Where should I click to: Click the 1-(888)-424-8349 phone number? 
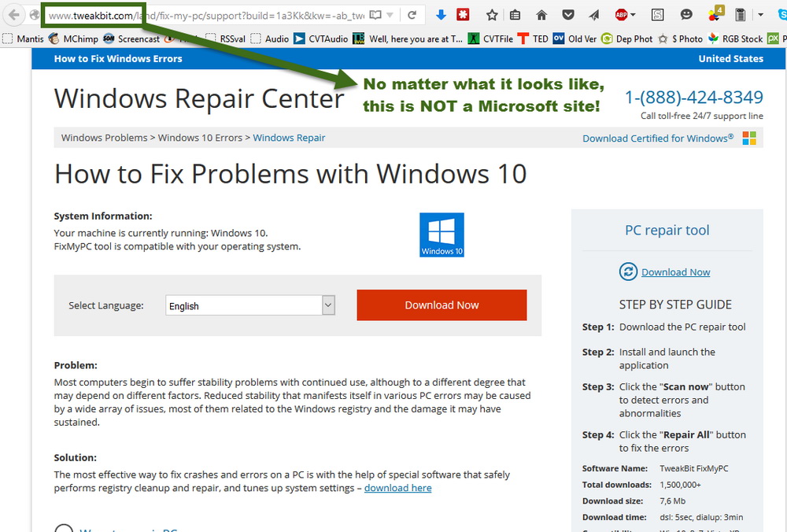(x=693, y=97)
